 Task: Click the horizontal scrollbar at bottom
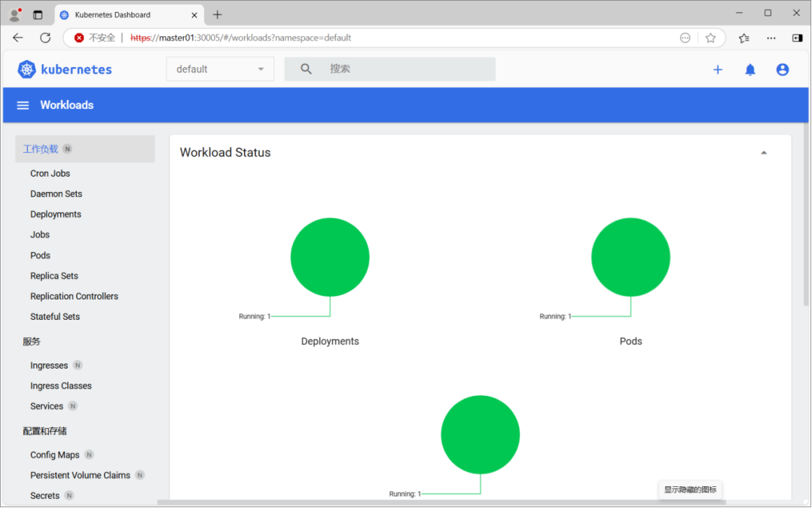[441, 502]
